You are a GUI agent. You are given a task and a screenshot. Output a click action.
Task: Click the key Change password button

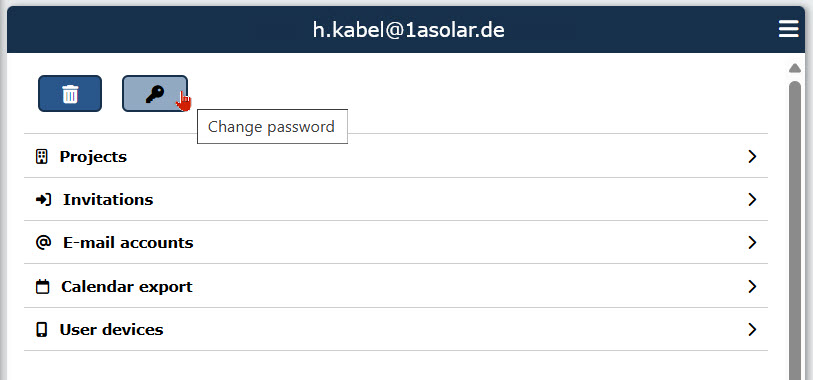coord(155,93)
